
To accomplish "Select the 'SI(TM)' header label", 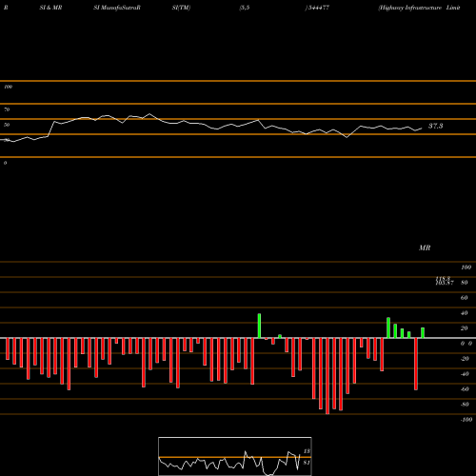I will [x=181, y=8].
